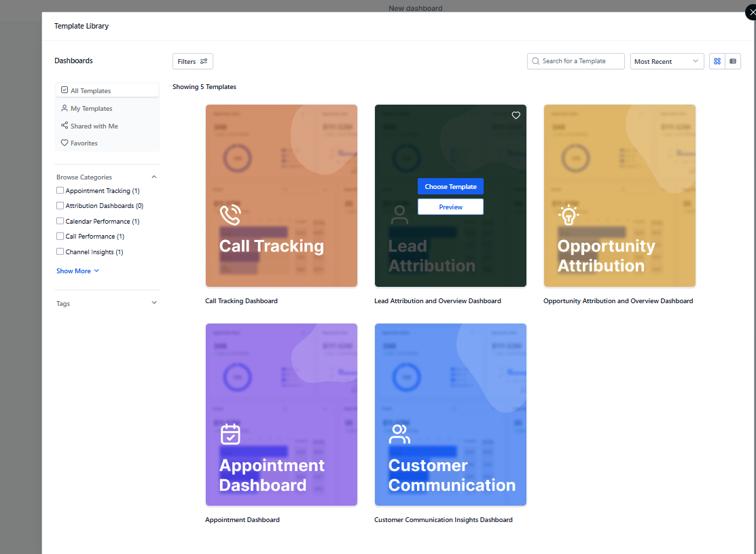Enable the Calendar Performance category filter
Screen dimensions: 756x554
tap(60, 222)
